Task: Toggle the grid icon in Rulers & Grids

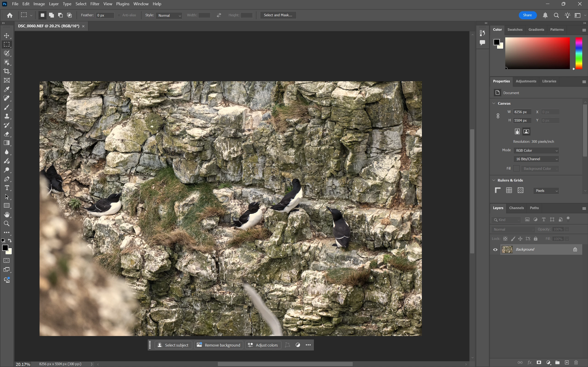Action: point(509,190)
